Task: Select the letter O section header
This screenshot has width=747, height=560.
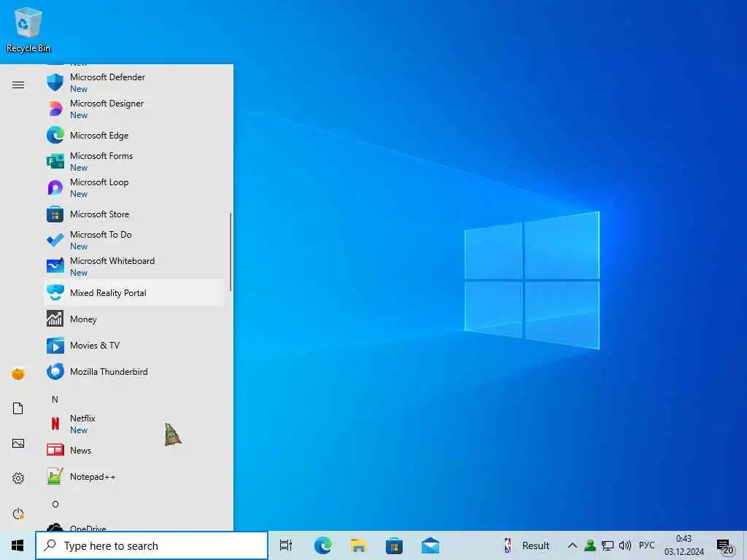Action: coord(55,505)
